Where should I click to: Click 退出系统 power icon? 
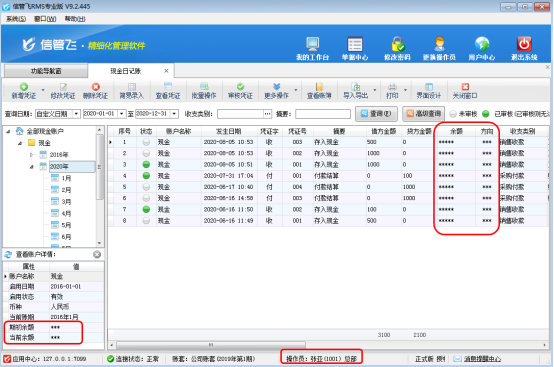(524, 44)
